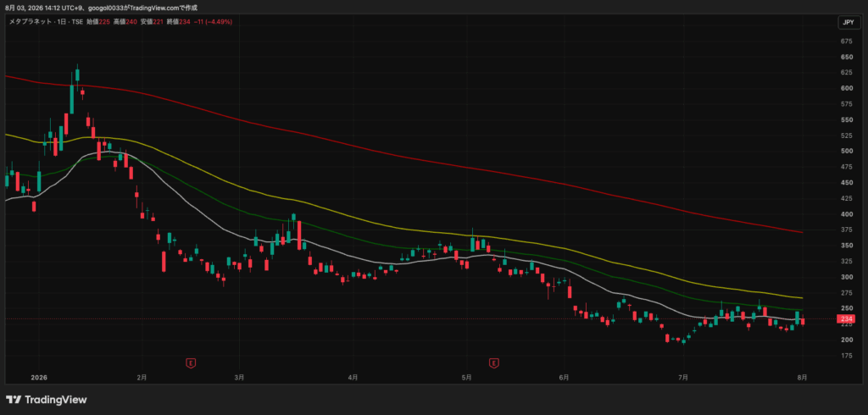Click 650 on the price axis

[847, 57]
